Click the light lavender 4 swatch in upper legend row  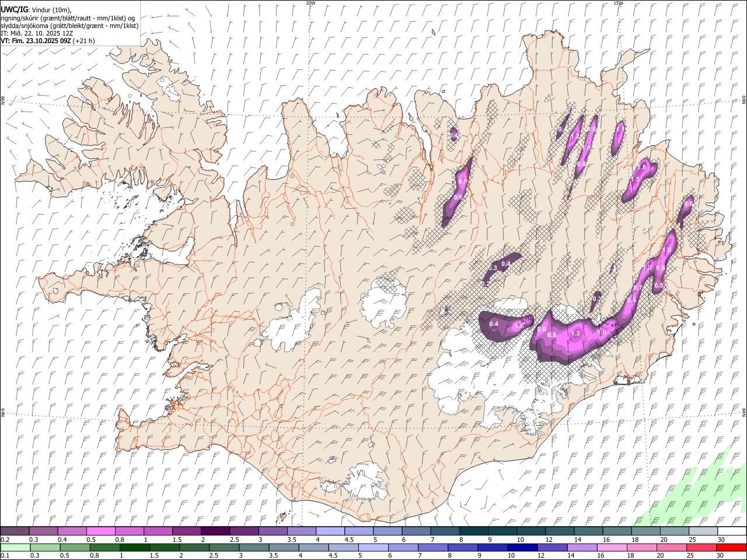click(330, 531)
